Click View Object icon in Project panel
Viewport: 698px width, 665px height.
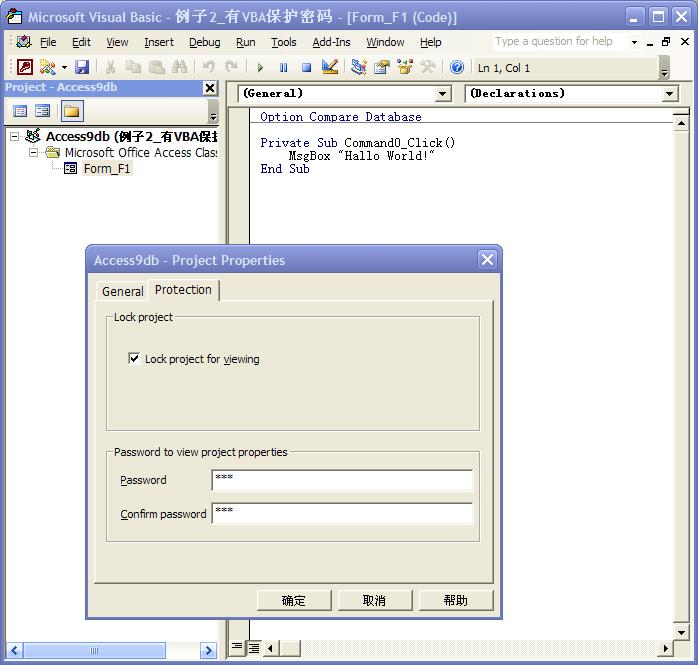[x=43, y=111]
